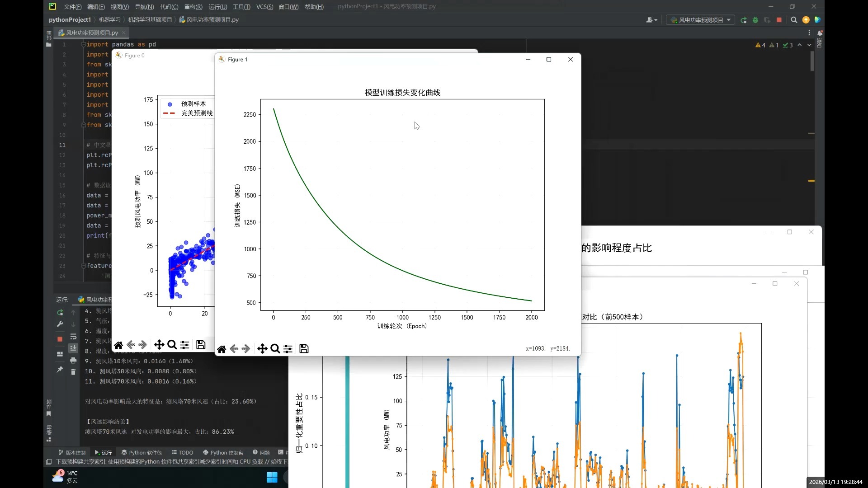Click the TODO tool window button
The height and width of the screenshot is (488, 868).
click(x=182, y=452)
